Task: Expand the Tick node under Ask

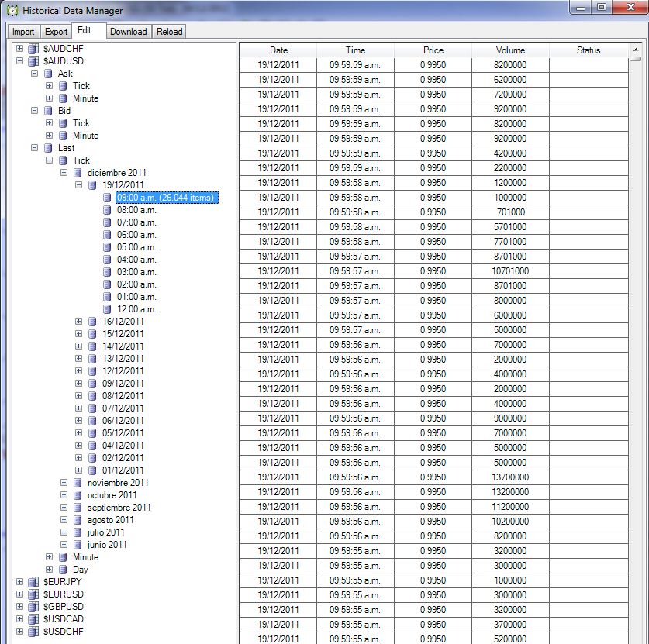Action: coord(50,85)
